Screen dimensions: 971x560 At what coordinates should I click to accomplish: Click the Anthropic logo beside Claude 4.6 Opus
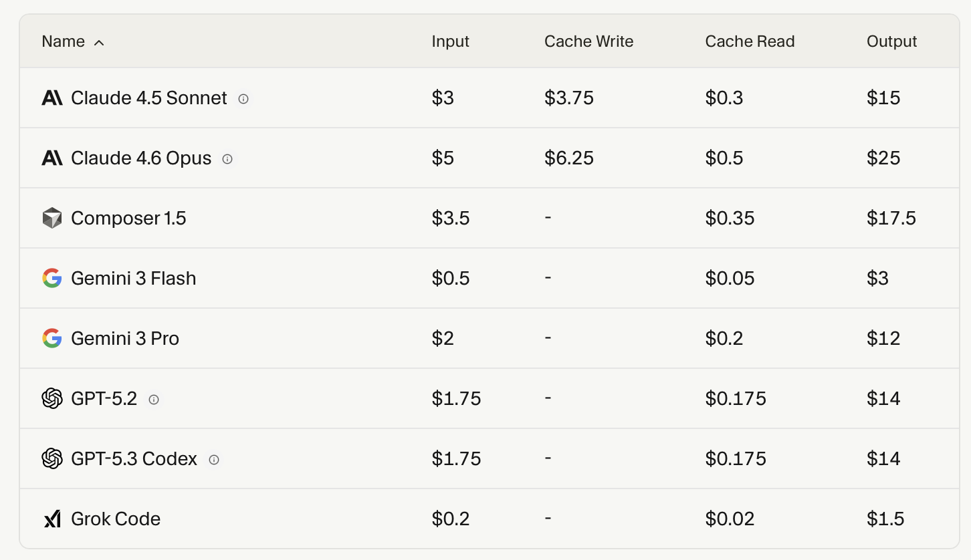tap(51, 158)
